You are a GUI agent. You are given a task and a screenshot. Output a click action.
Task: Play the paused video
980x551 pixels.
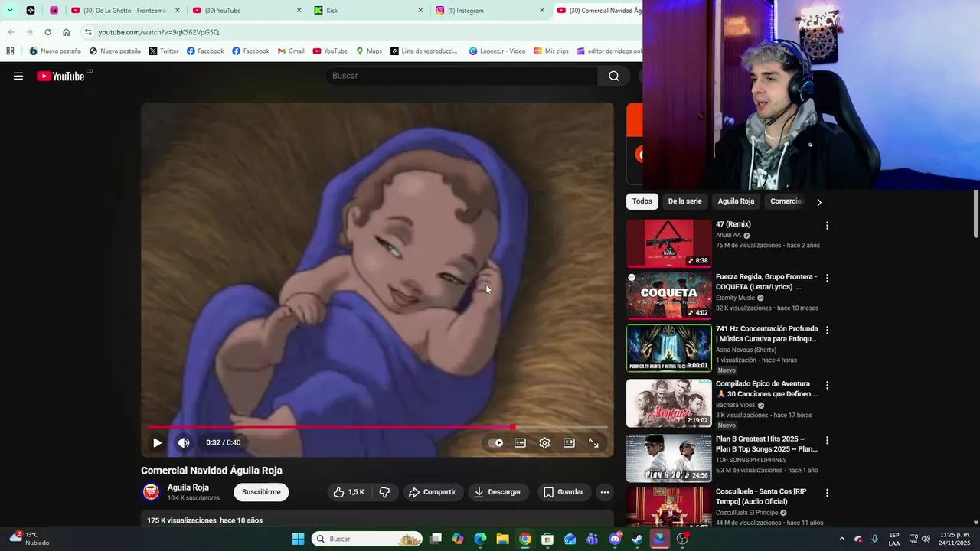[157, 442]
